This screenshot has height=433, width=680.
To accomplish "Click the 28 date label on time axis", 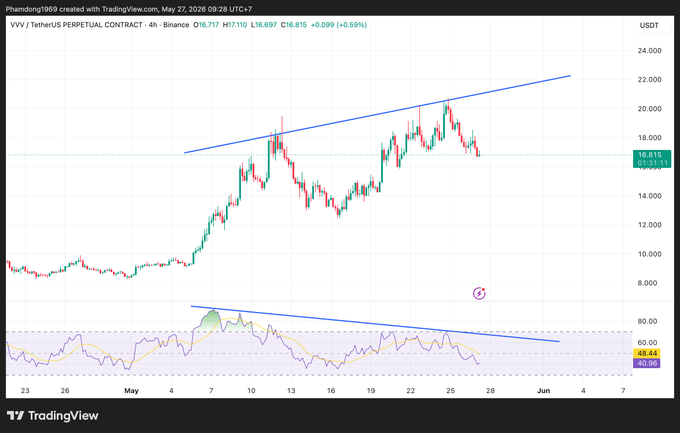I will coord(490,391).
